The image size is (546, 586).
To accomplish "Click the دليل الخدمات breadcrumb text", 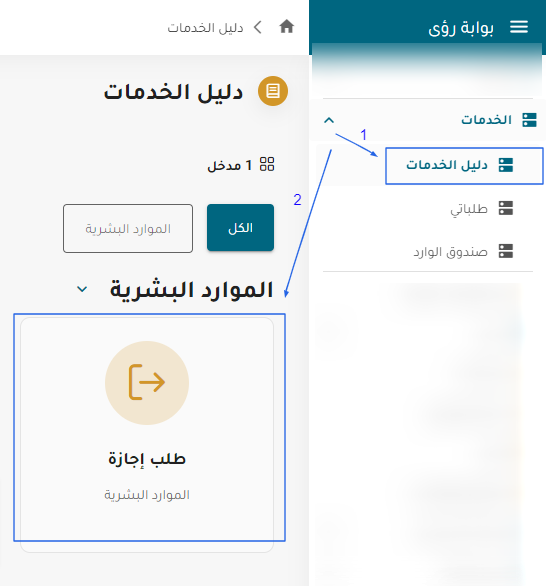I will (x=205, y=28).
